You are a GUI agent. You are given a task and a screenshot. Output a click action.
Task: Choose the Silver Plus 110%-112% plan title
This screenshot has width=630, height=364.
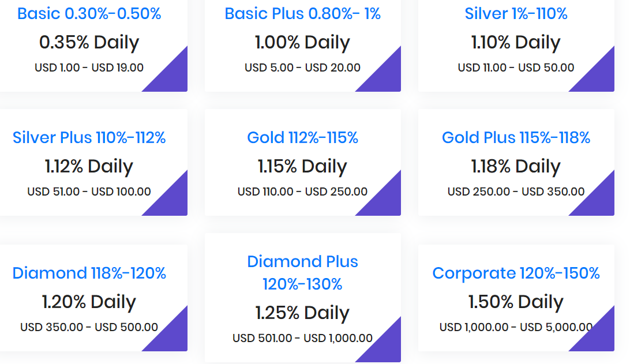pos(89,137)
